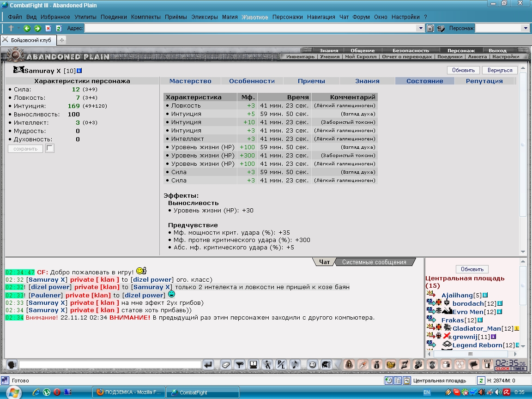Switch to Особенности tab
Screen dimensions: 532x399
[252, 81]
